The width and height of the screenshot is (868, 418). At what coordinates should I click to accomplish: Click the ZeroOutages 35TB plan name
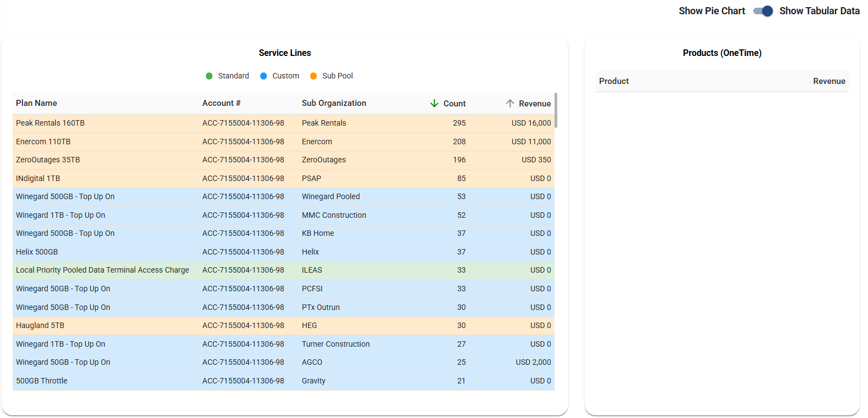coord(48,160)
